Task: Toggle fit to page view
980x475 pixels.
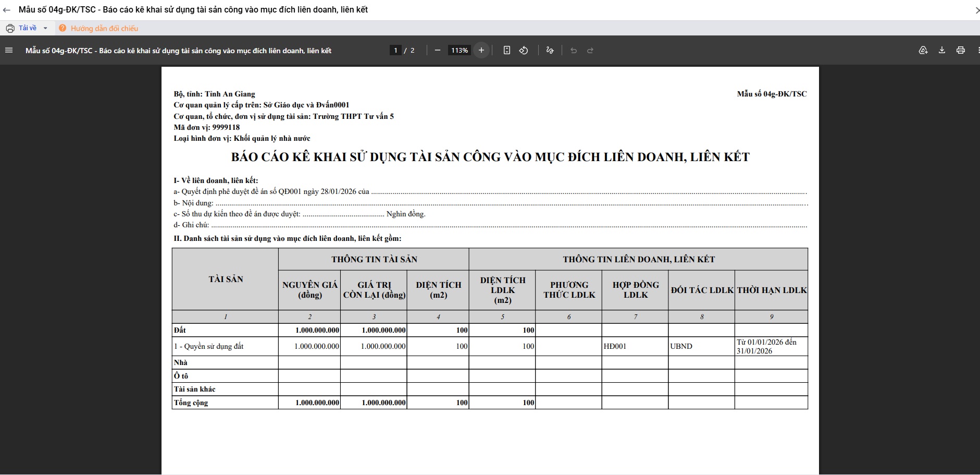Action: pyautogui.click(x=506, y=51)
